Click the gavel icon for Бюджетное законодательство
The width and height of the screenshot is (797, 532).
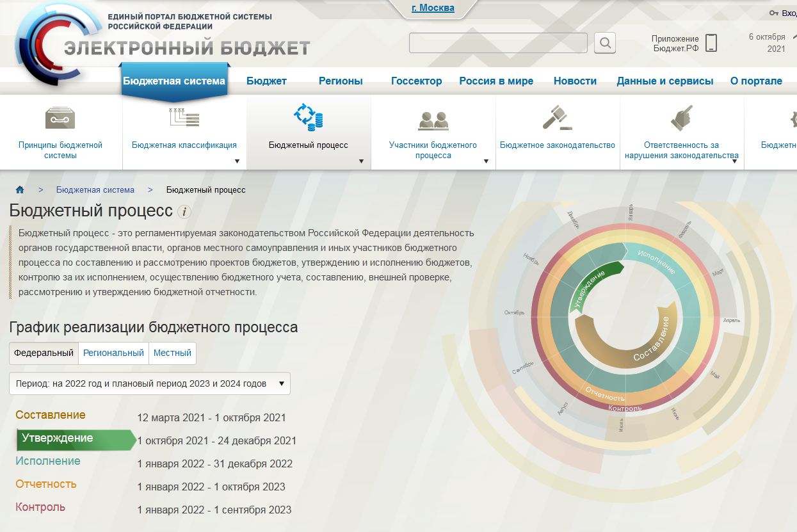pyautogui.click(x=556, y=118)
